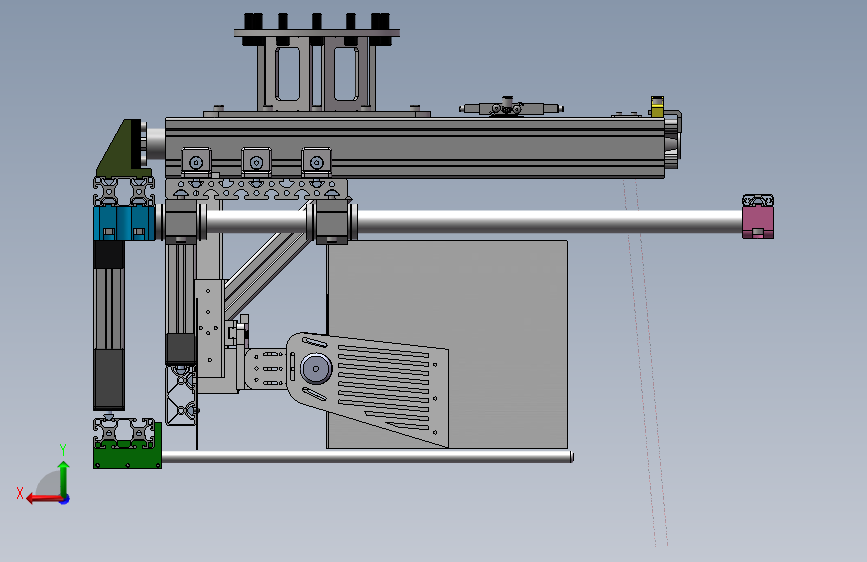Image resolution: width=867 pixels, height=562 pixels.
Task: Select the long aluminum extrusion rail
Action: pos(415,148)
